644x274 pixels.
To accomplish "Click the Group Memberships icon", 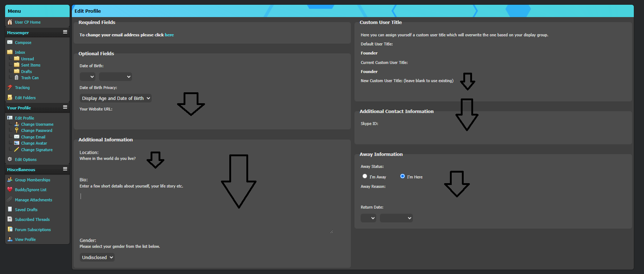I will (10, 180).
